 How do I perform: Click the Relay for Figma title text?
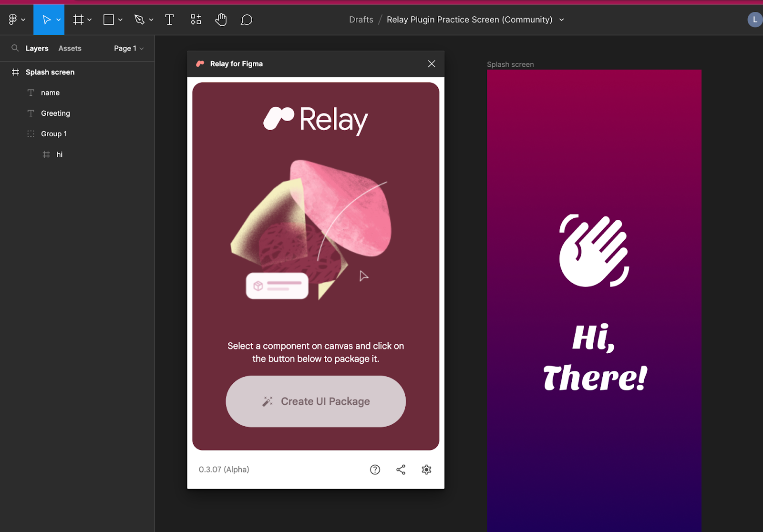click(x=237, y=64)
